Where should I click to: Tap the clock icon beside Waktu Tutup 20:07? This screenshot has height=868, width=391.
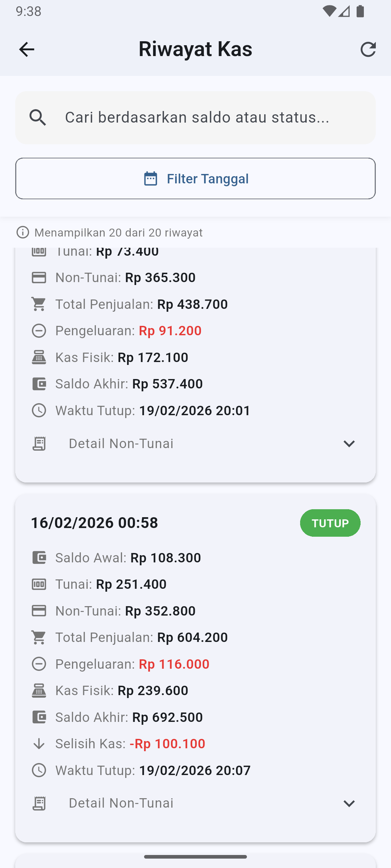tap(39, 770)
